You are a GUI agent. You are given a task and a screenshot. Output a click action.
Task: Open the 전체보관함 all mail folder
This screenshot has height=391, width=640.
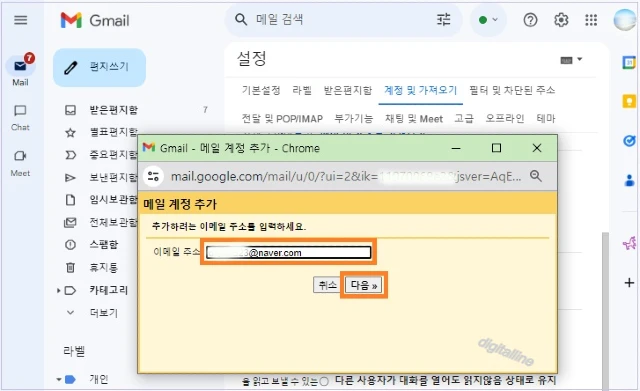pyautogui.click(x=113, y=222)
